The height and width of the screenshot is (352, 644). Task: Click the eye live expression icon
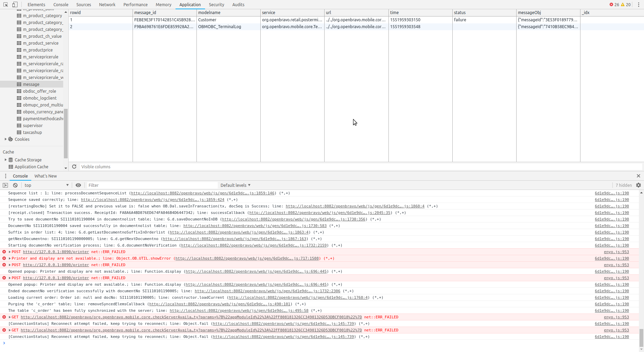pos(78,185)
